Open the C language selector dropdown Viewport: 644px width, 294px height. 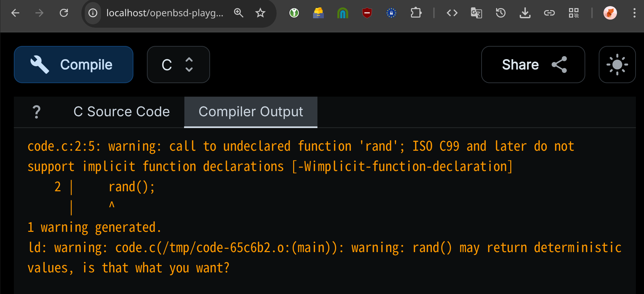click(178, 65)
